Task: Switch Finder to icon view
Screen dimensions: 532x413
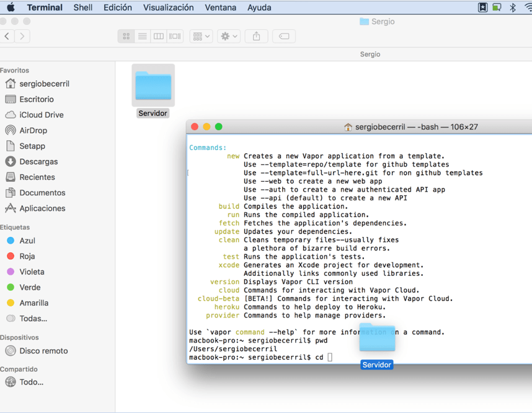Action: pyautogui.click(x=126, y=36)
